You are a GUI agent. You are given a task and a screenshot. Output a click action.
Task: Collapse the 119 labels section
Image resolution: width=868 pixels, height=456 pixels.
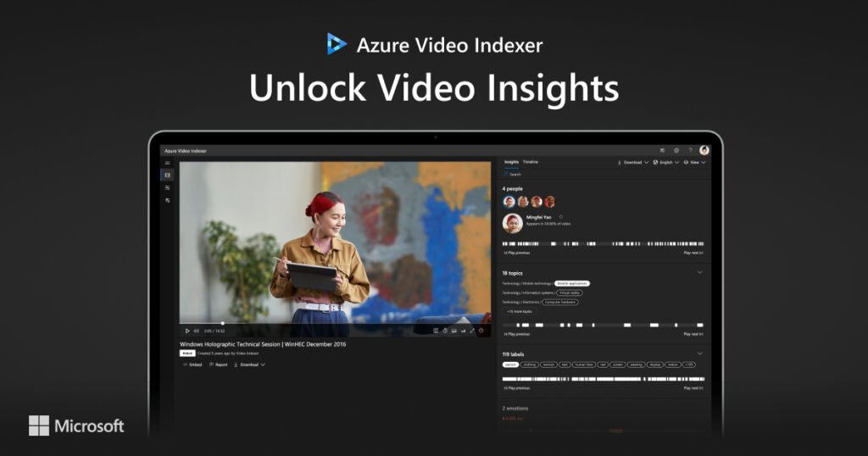click(x=699, y=353)
